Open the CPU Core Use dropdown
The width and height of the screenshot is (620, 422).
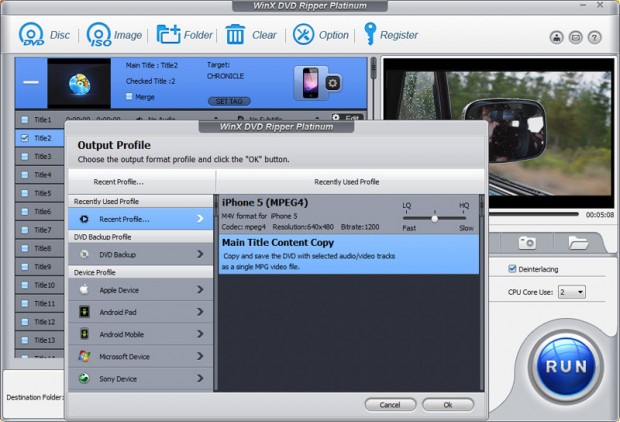pos(571,292)
